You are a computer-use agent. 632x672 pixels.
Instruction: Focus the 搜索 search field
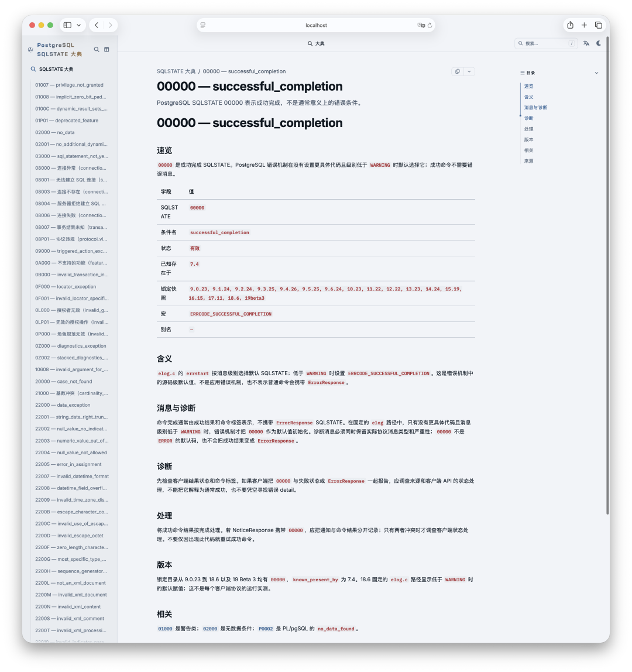click(546, 43)
